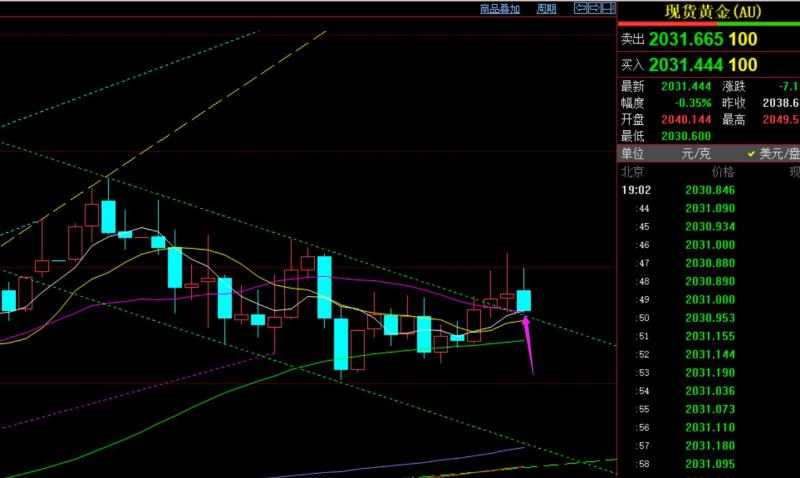Viewport: 800px width, 478px height.
Task: Click the 北京 time column header
Action: [632, 172]
